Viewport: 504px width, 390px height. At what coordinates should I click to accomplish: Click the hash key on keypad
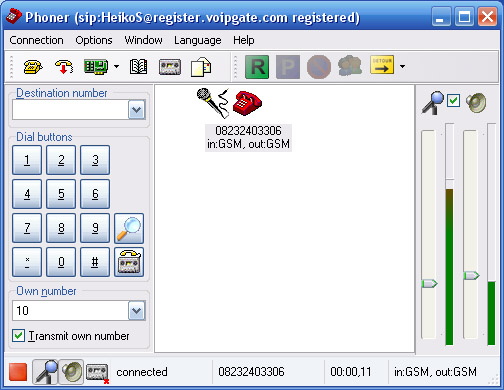point(95,262)
